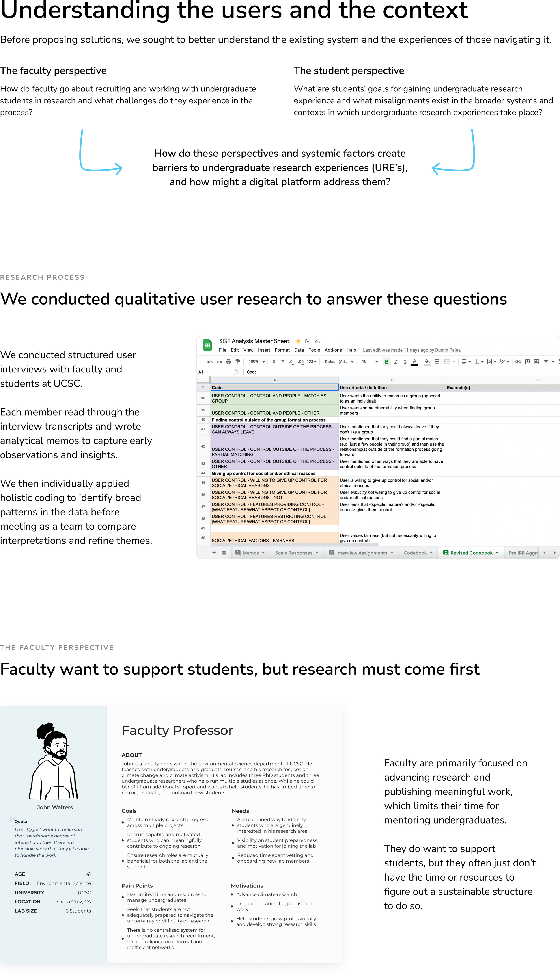Click the insert chart icon
This screenshot has height=976, width=560.
[x=536, y=362]
